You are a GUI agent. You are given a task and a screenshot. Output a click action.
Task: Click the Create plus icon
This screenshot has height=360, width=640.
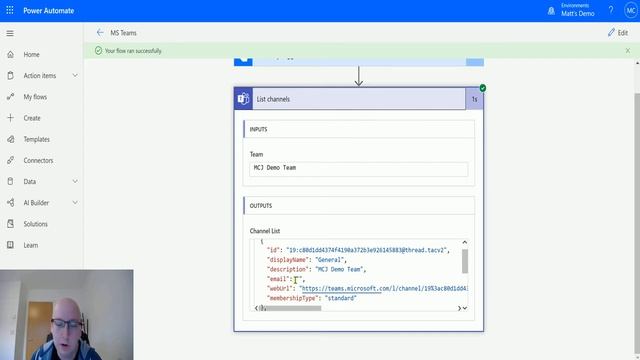(x=11, y=118)
